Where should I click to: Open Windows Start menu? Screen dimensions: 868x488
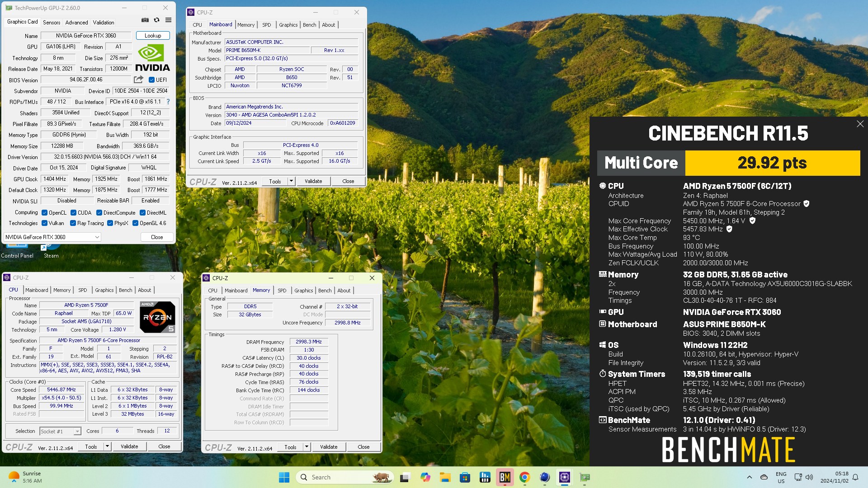point(284,477)
